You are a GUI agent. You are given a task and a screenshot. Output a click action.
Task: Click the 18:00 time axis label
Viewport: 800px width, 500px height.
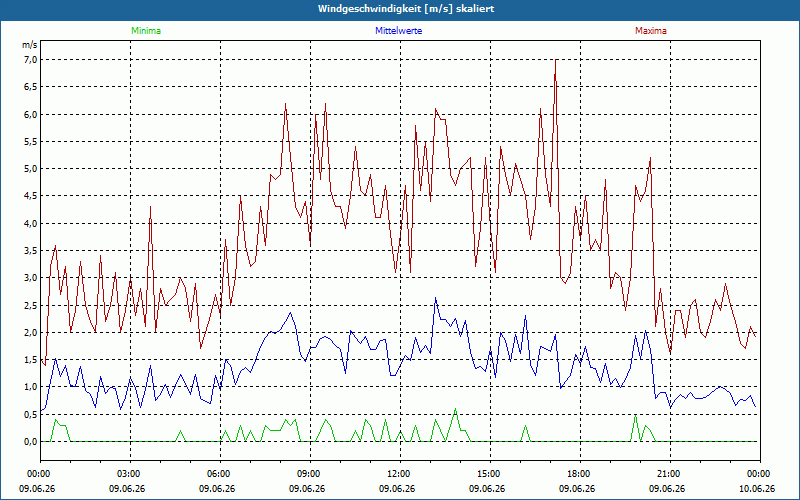(577, 474)
